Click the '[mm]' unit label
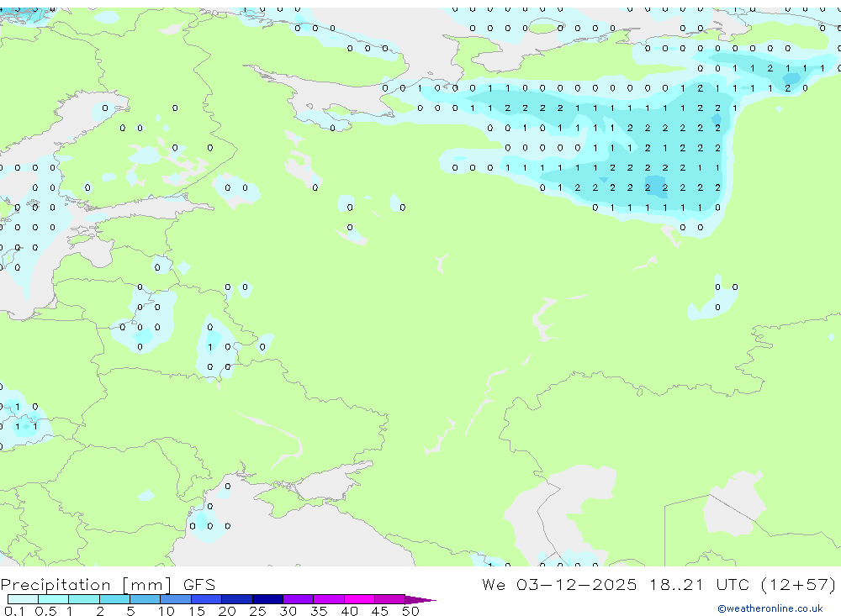Image resolution: width=841 pixels, height=616 pixels. (146, 584)
